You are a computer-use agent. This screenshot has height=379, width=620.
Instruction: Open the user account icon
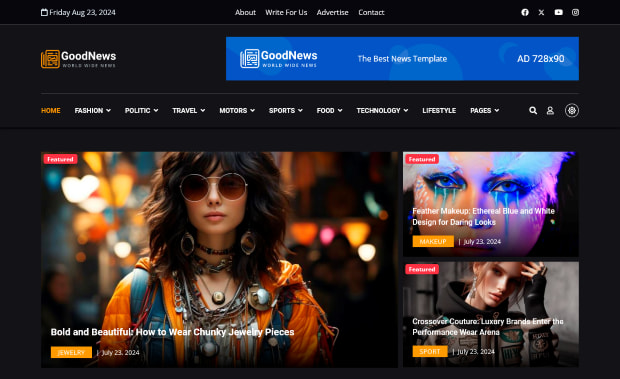click(550, 111)
